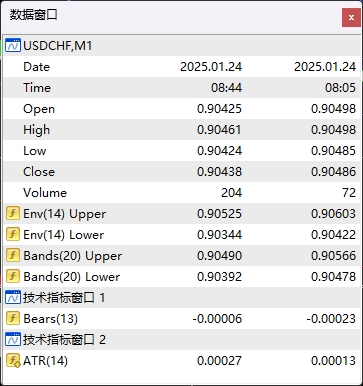Click the Open value 0.90425
The image size is (363, 386).
219,109
